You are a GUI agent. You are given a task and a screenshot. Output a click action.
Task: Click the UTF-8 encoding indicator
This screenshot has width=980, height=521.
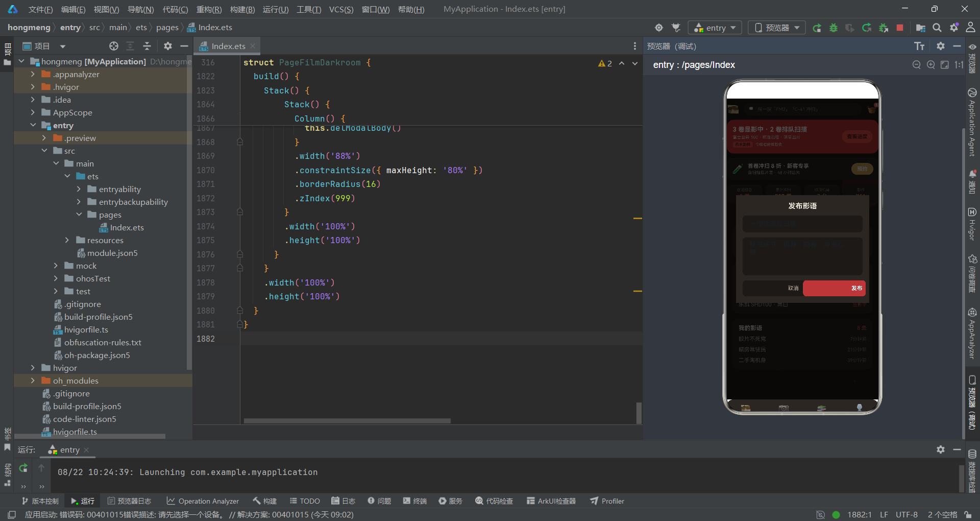(x=906, y=514)
